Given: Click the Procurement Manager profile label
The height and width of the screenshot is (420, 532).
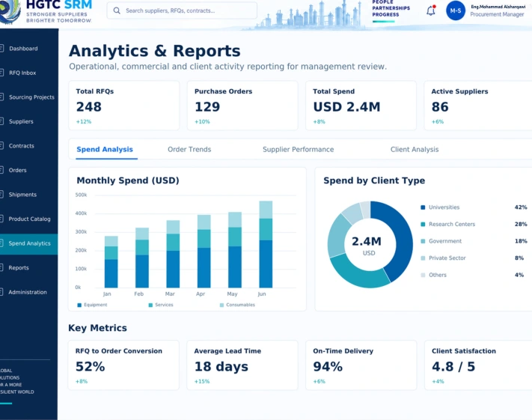Looking at the screenshot, I should [497, 14].
